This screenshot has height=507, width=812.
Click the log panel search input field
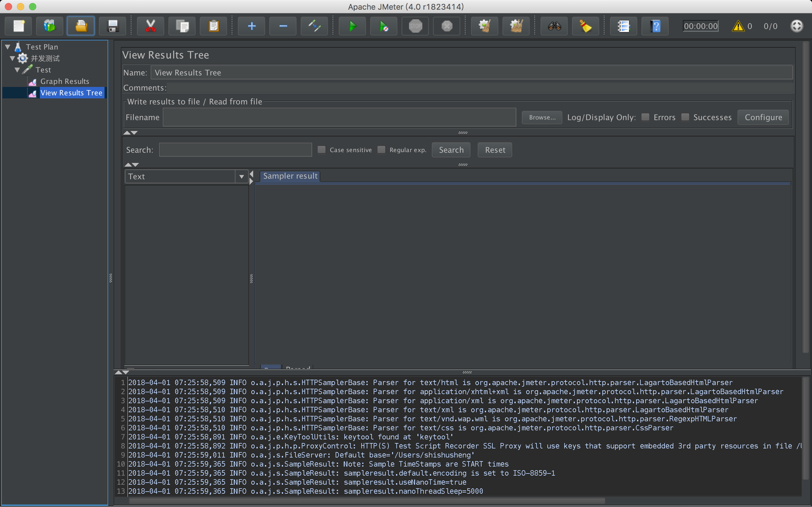coord(234,149)
